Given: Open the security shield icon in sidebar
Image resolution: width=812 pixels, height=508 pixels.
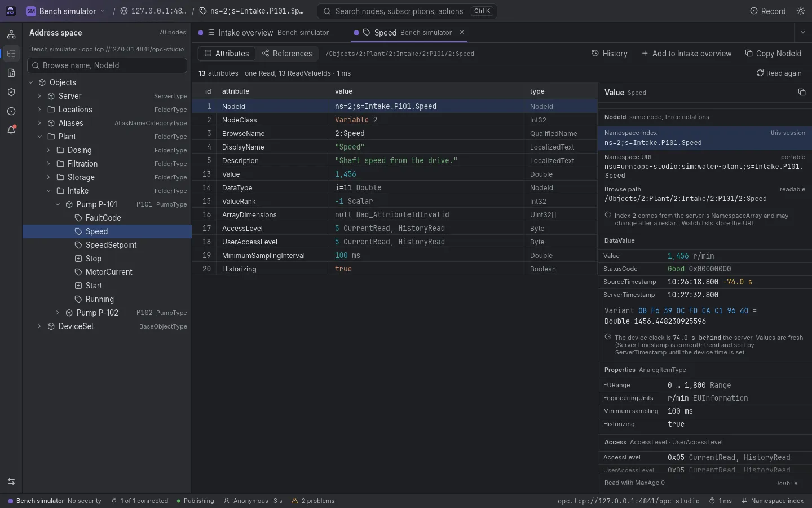Looking at the screenshot, I should [x=11, y=92].
